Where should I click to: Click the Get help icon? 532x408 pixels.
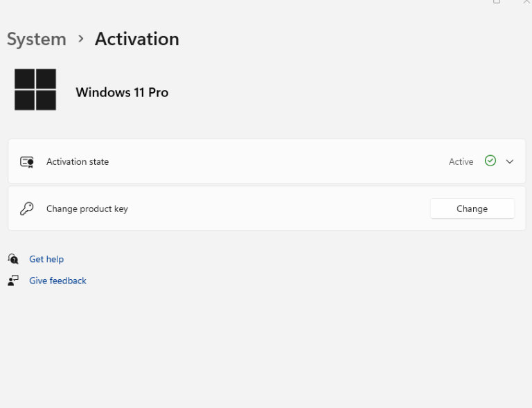pos(13,259)
